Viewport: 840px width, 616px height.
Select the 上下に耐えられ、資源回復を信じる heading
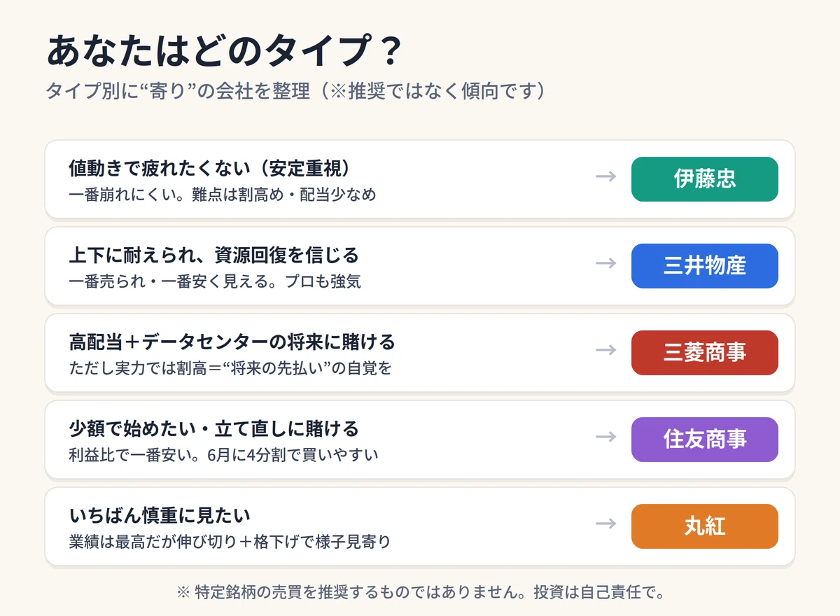(x=213, y=255)
